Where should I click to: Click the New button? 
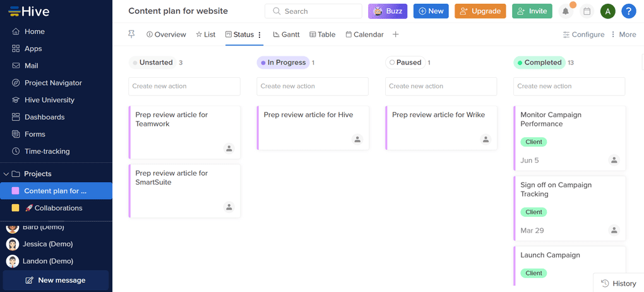pos(431,11)
